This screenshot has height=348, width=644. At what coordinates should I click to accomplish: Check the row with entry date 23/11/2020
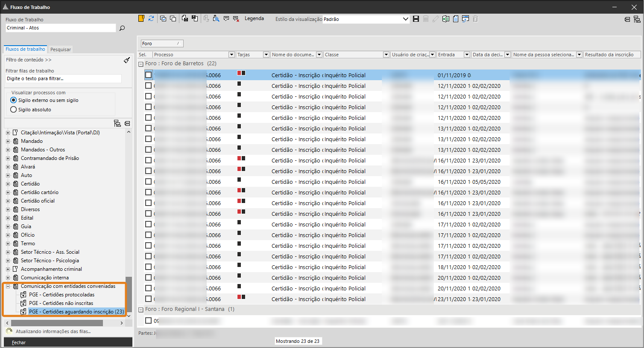[148, 299]
